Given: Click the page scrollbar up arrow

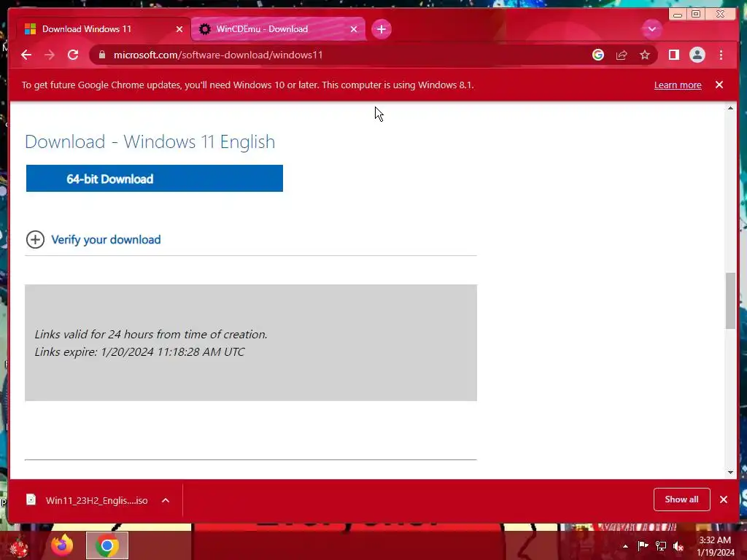Looking at the screenshot, I should point(730,108).
